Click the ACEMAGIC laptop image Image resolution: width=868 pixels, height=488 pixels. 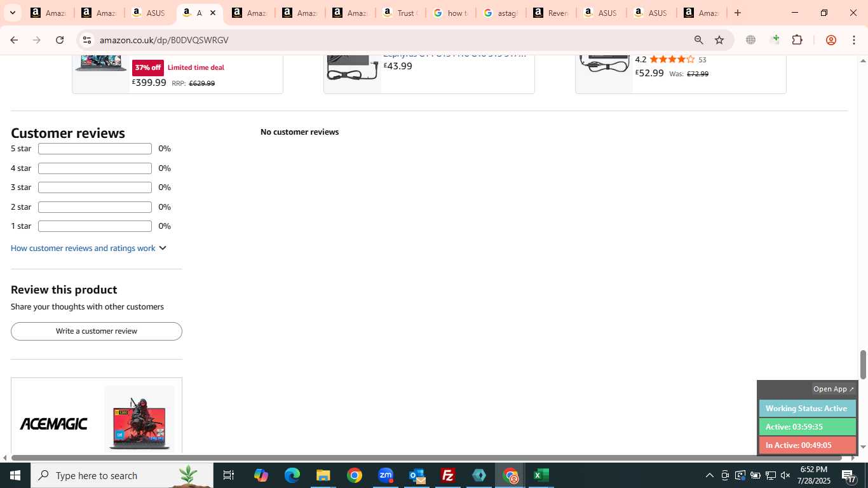click(140, 419)
